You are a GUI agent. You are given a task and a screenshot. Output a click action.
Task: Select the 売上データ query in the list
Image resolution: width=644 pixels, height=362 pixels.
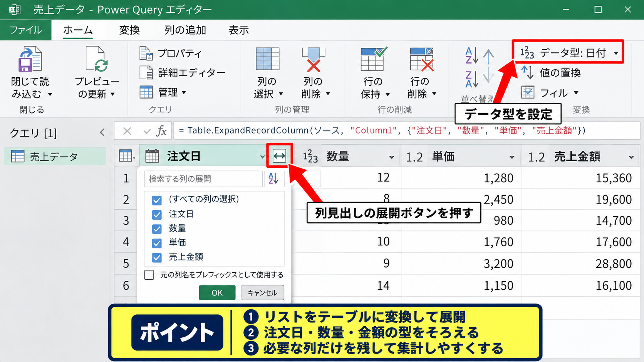pyautogui.click(x=55, y=156)
